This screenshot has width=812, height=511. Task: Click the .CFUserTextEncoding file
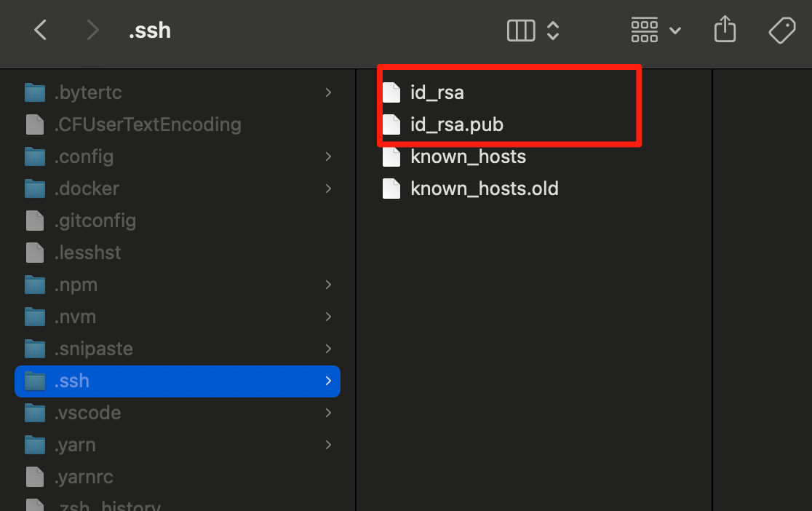coord(147,124)
